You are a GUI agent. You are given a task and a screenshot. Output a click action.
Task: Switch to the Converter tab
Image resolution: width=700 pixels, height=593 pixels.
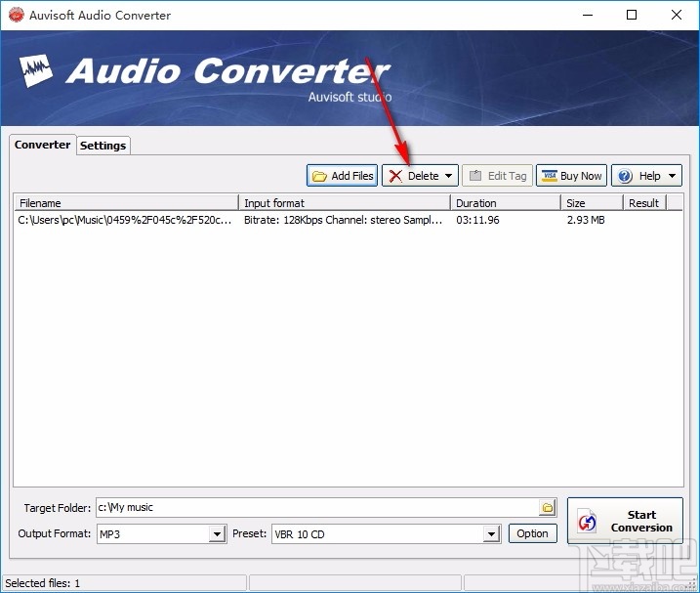tap(42, 145)
